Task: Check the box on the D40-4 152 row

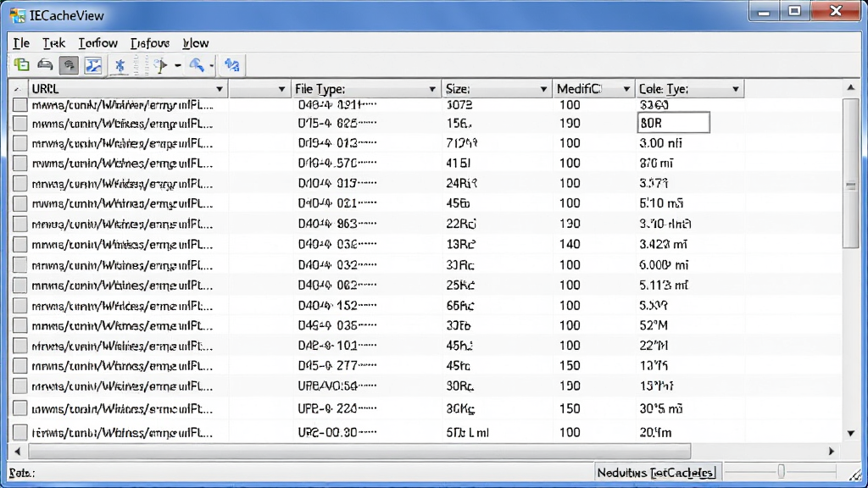Action: click(x=20, y=305)
